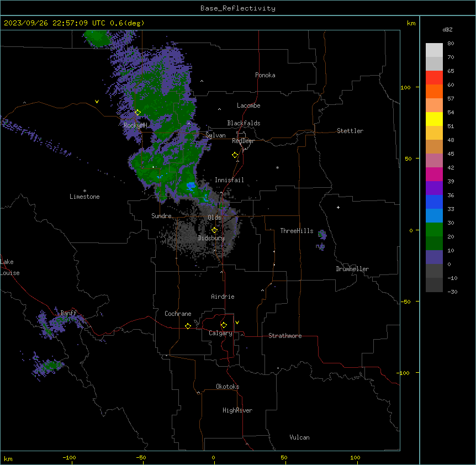Click the Lacombe city label
Image resolution: width=476 pixels, height=465 pixels.
[248, 105]
